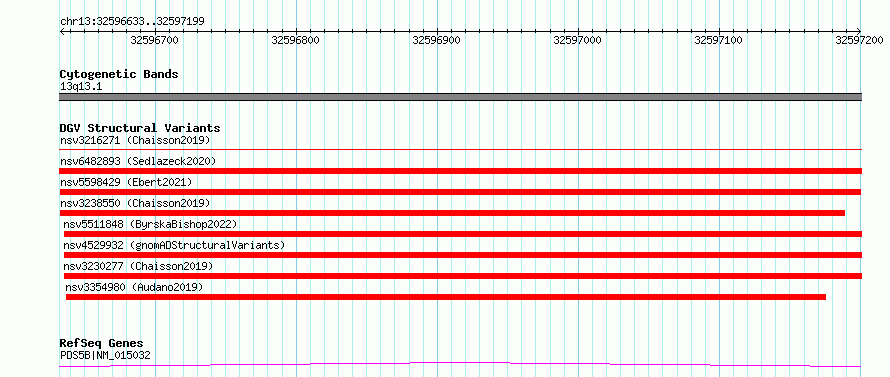This screenshot has height=377, width=890.
Task: Open the RefSeq Genes track title
Action: click(102, 344)
